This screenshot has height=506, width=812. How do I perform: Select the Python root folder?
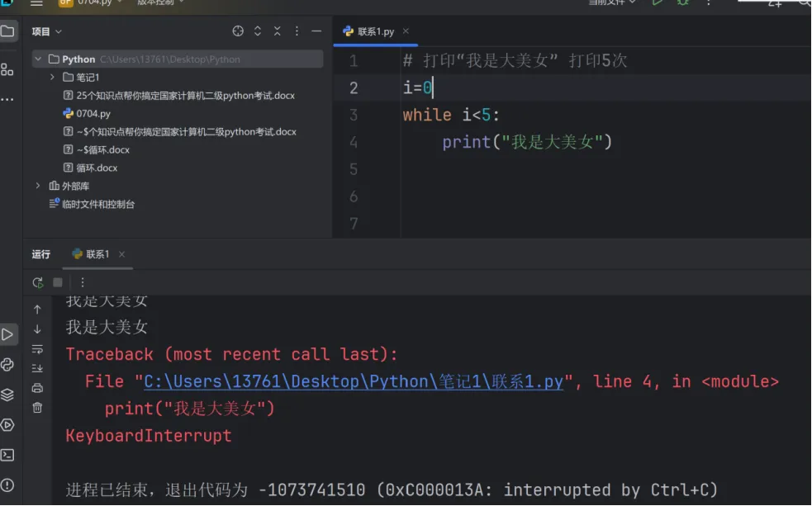[178, 59]
